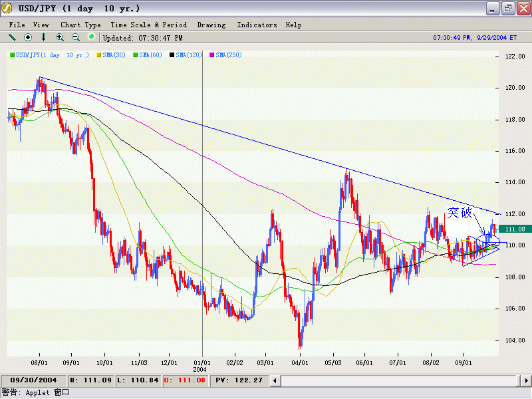This screenshot has width=532, height=399.
Task: Zoom in with the magnifier plus icon
Action: click(60, 37)
